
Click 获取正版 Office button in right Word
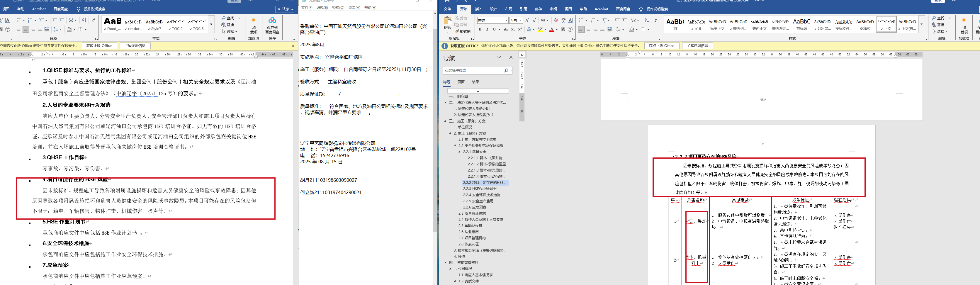662,46
